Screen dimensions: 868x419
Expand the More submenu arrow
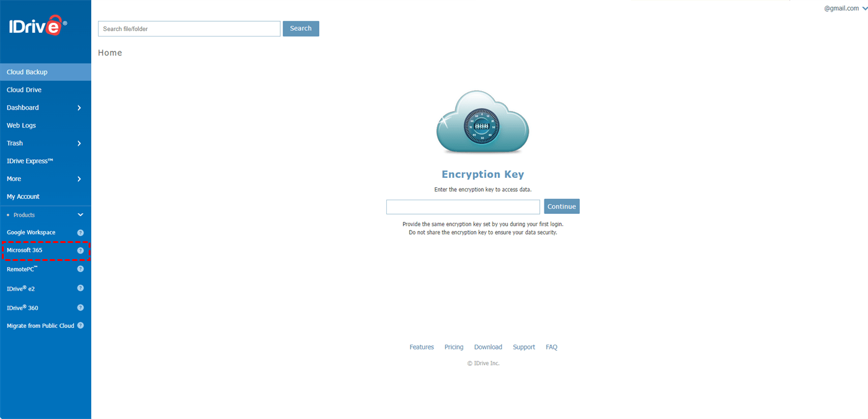[79, 179]
